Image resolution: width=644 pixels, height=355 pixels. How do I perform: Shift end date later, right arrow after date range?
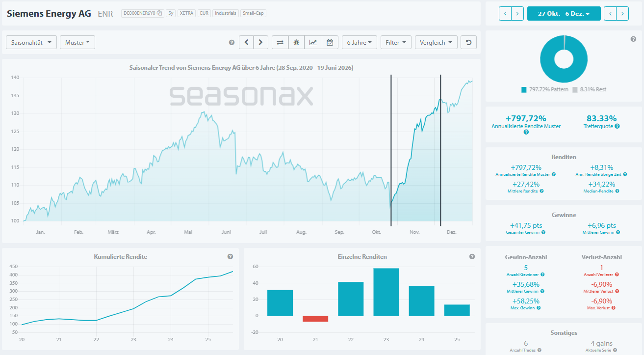point(622,13)
